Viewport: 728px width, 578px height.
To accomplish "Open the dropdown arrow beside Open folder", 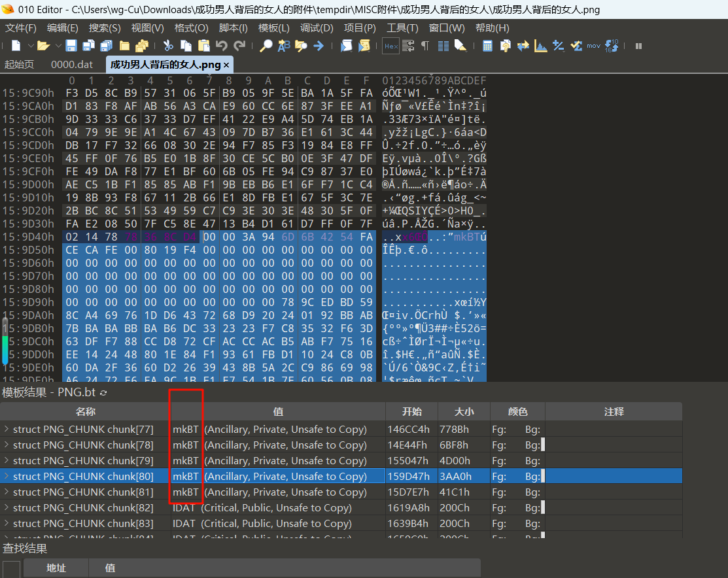I will (58, 46).
